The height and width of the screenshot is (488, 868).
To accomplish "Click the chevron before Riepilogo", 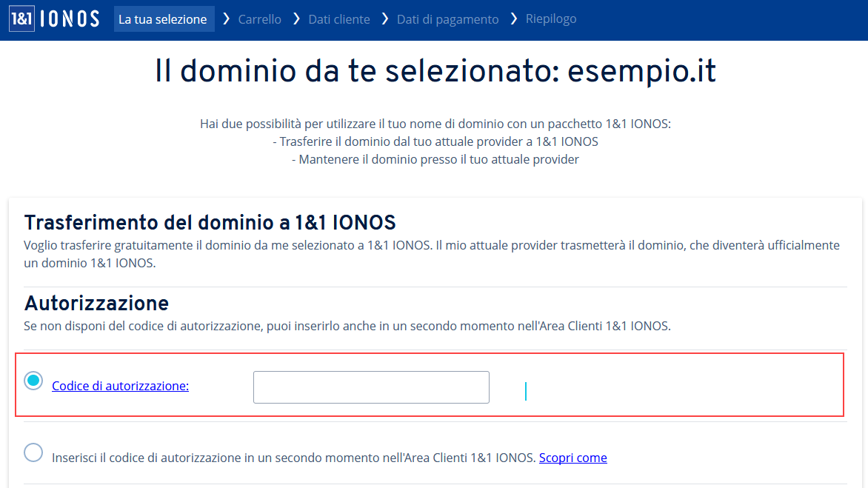I will click(514, 19).
